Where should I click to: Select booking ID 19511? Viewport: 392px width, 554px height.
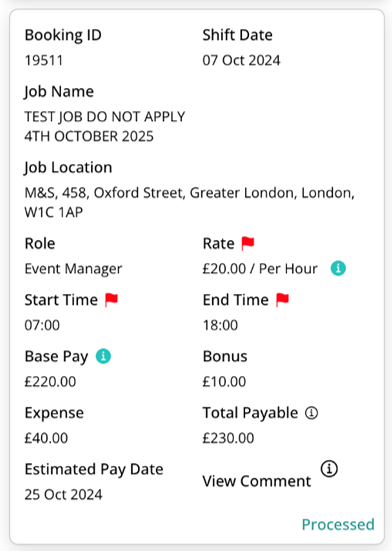click(43, 60)
